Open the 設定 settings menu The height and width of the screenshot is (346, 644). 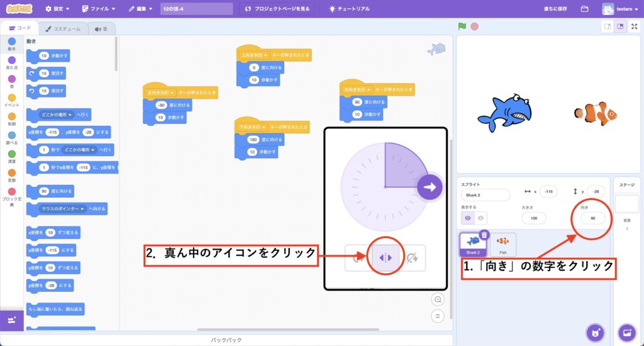57,9
